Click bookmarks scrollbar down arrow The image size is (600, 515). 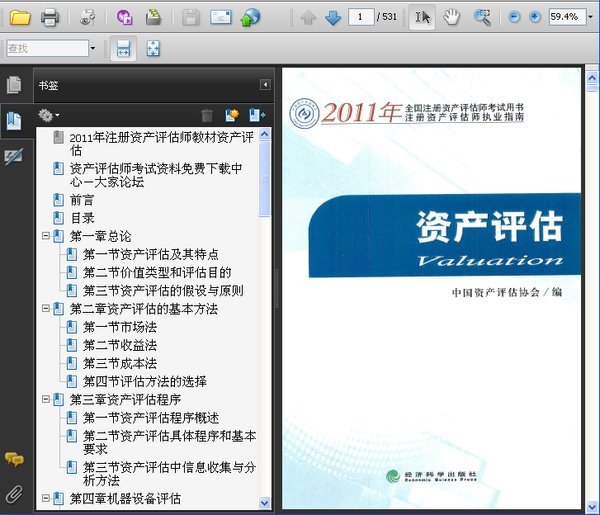[264, 502]
